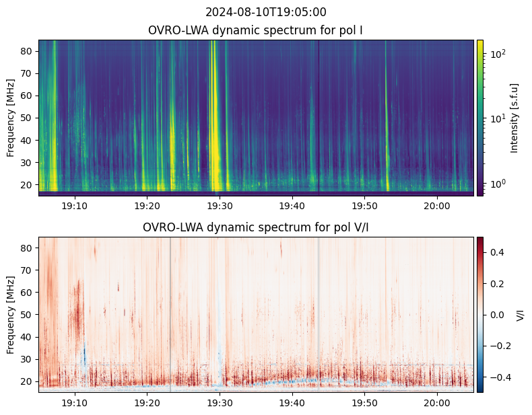The image size is (532, 415).
Task: Click the gray vertical line near 19:23 in V/I plot
Action: (x=170, y=315)
